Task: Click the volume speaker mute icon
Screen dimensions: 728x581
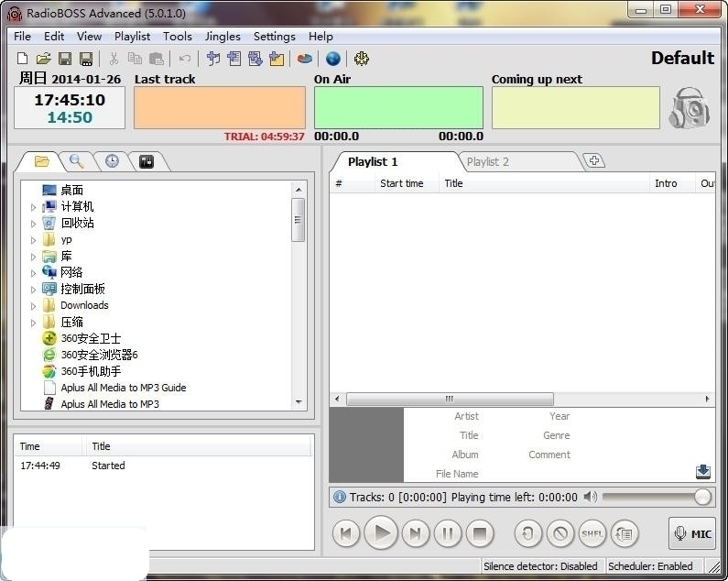Action: 590,497
